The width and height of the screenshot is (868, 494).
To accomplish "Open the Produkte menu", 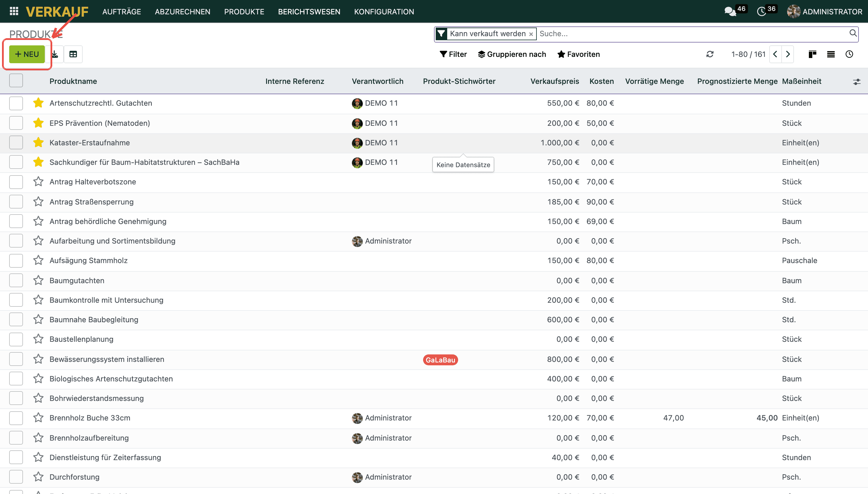I will click(244, 11).
